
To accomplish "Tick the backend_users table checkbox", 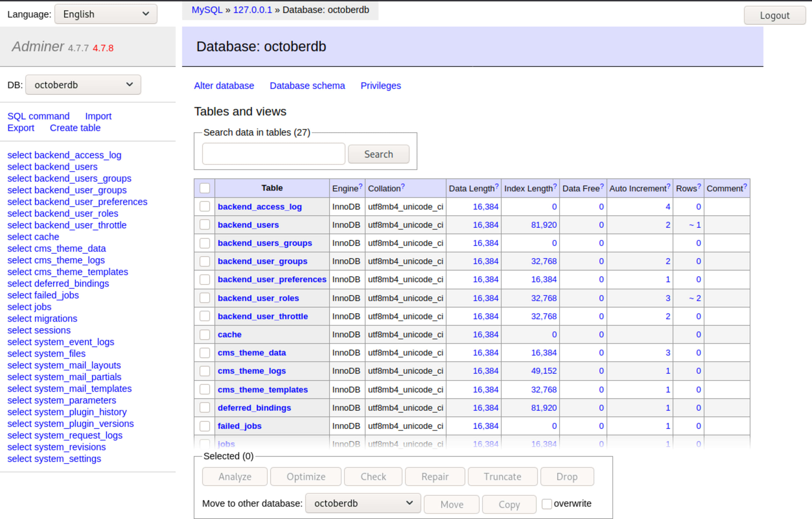I will (x=205, y=225).
